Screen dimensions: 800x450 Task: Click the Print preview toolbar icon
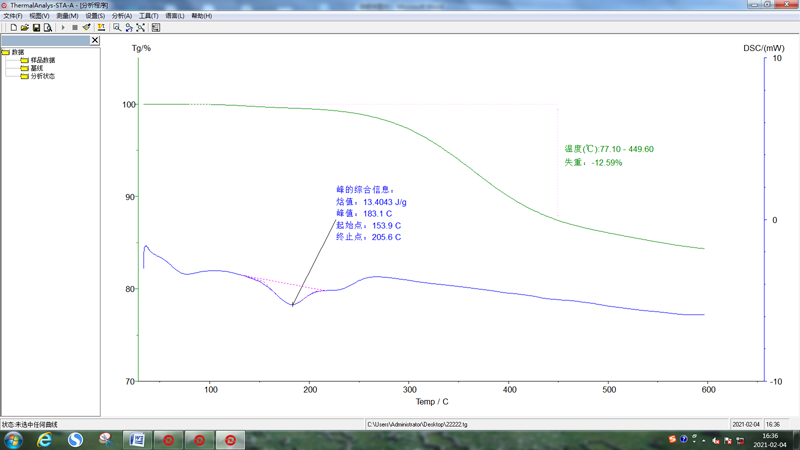click(47, 28)
